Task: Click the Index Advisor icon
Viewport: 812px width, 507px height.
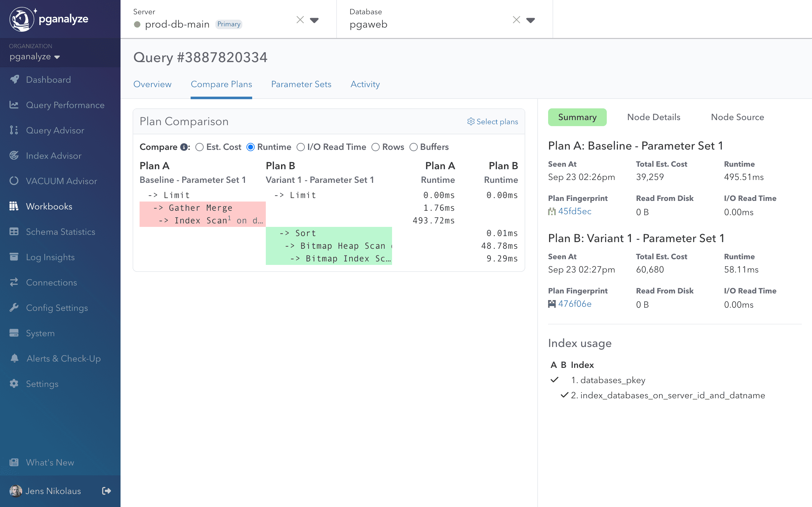Action: (14, 156)
